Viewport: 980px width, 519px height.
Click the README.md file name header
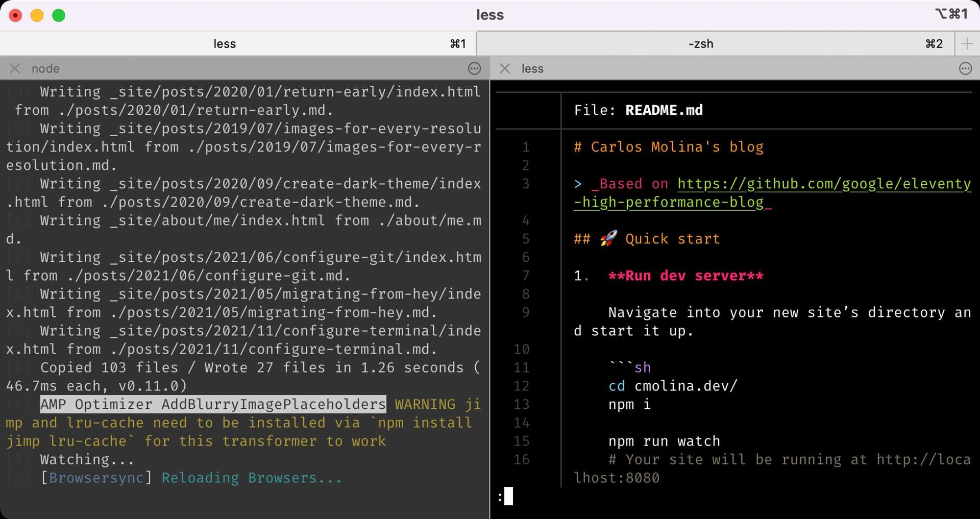[x=664, y=110]
